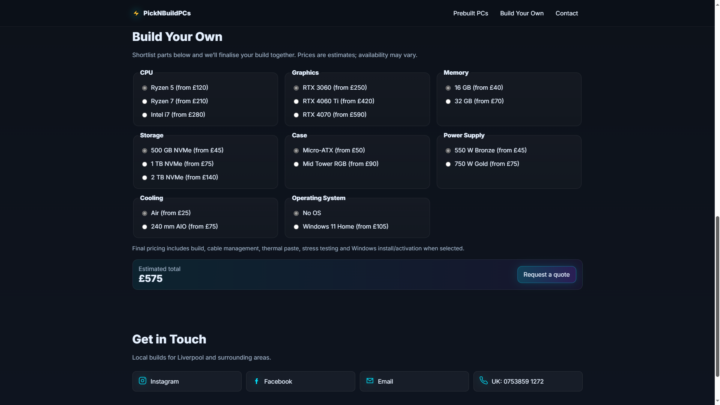Pick the 1 TB NVMe storage option
This screenshot has width=720, height=405.
144,164
